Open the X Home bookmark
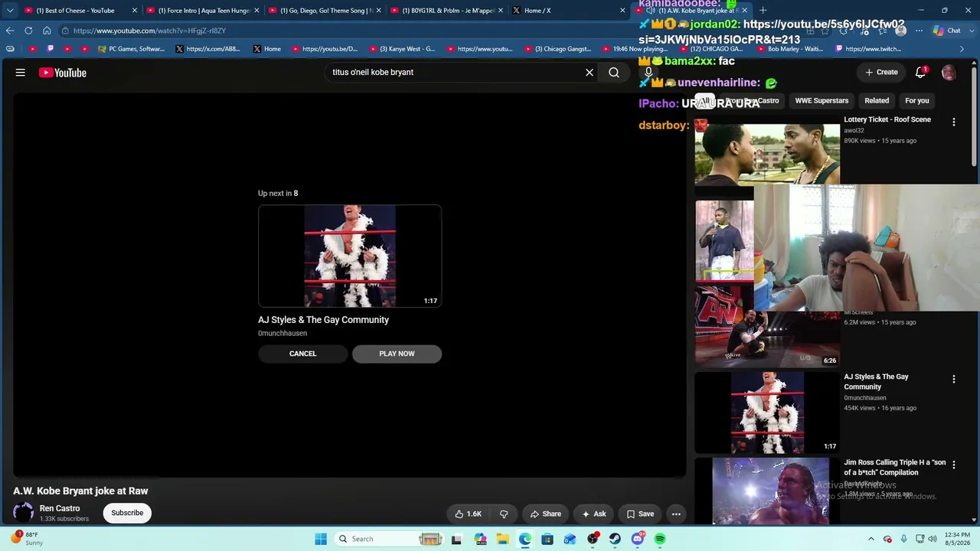Image resolution: width=980 pixels, height=551 pixels. click(x=266, y=49)
